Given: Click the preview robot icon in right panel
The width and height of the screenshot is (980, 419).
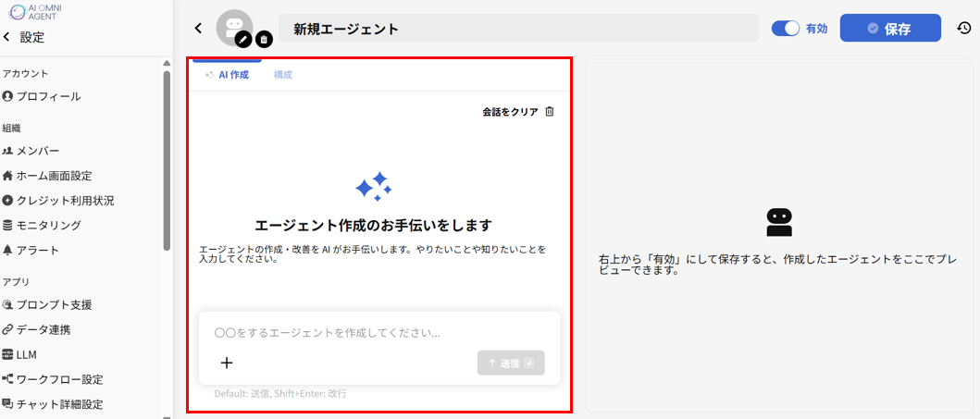Looking at the screenshot, I should pyautogui.click(x=779, y=222).
